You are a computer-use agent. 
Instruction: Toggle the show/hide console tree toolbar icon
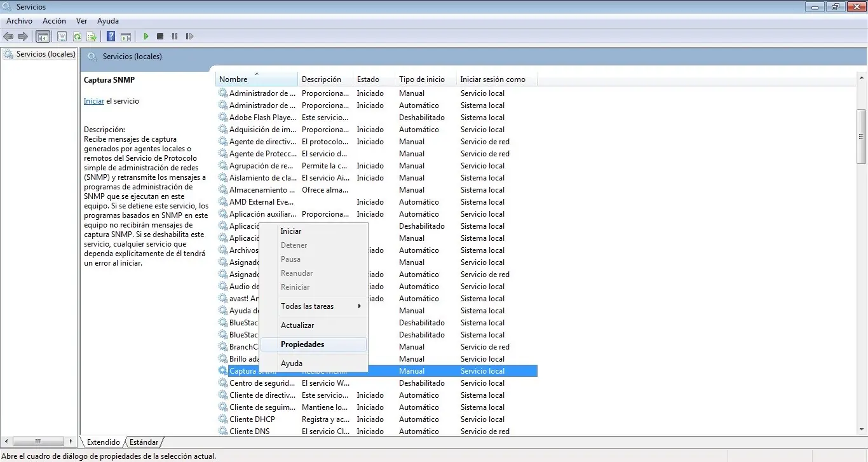pos(43,36)
